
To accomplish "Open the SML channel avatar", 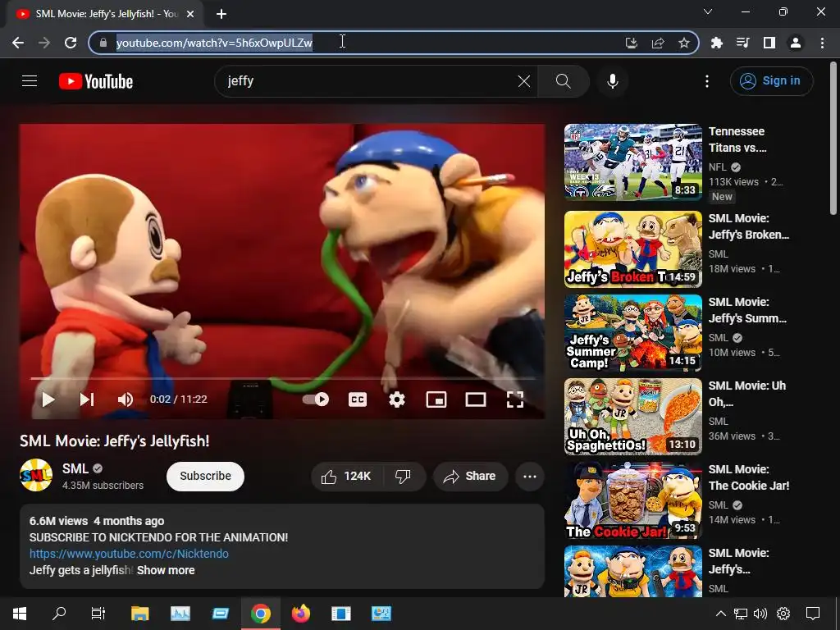I will coord(36,475).
